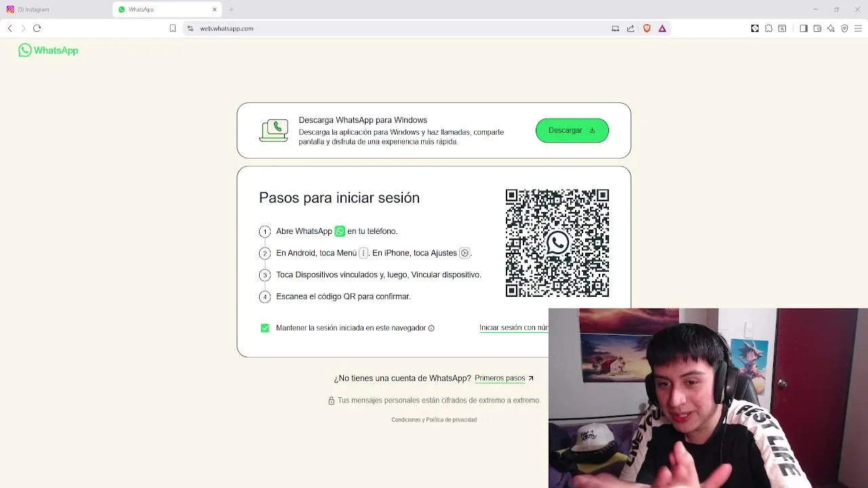868x488 pixels.
Task: Uncheck Mantener la sesión iniciada checkbox
Action: 265,328
